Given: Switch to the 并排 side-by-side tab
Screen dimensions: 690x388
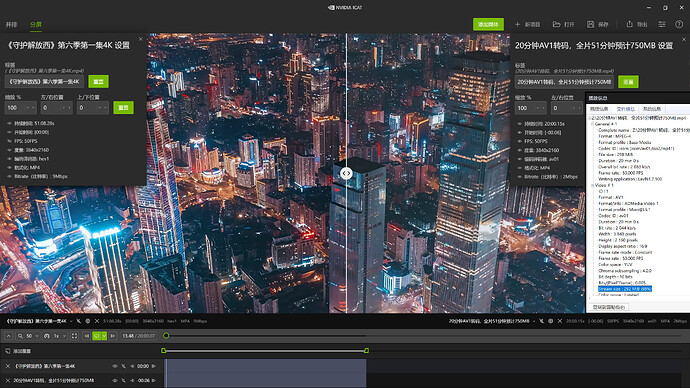Looking at the screenshot, I should pos(11,25).
